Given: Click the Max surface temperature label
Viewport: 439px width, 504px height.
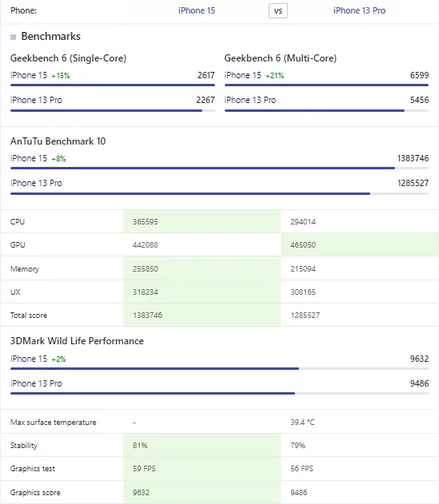Looking at the screenshot, I should (x=53, y=423).
